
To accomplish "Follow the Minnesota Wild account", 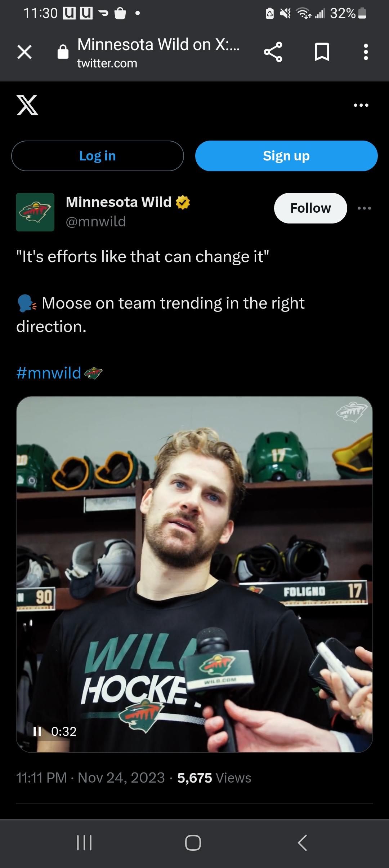I will coord(310,208).
